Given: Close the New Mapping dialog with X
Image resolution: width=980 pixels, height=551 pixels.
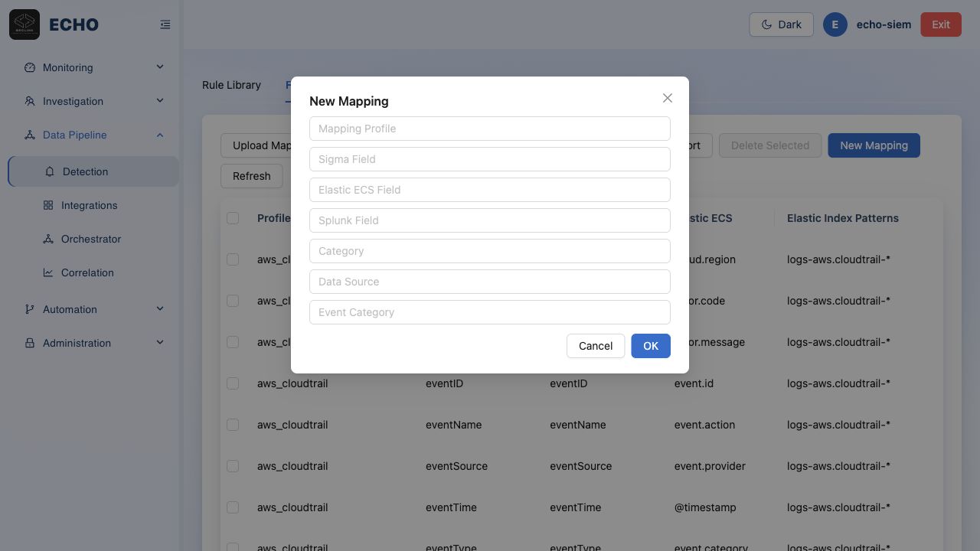Looking at the screenshot, I should point(668,98).
